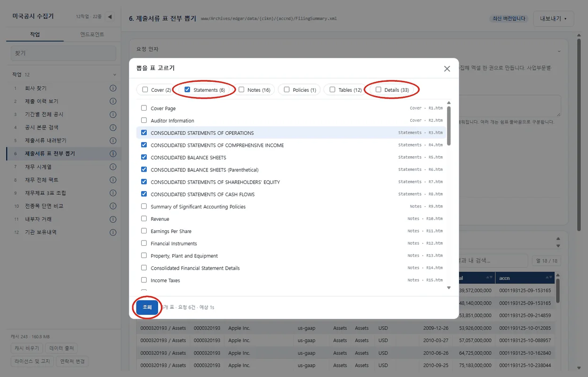588x377 pixels.
Task: Open 라이선스 및 고지
Action: coord(32,361)
